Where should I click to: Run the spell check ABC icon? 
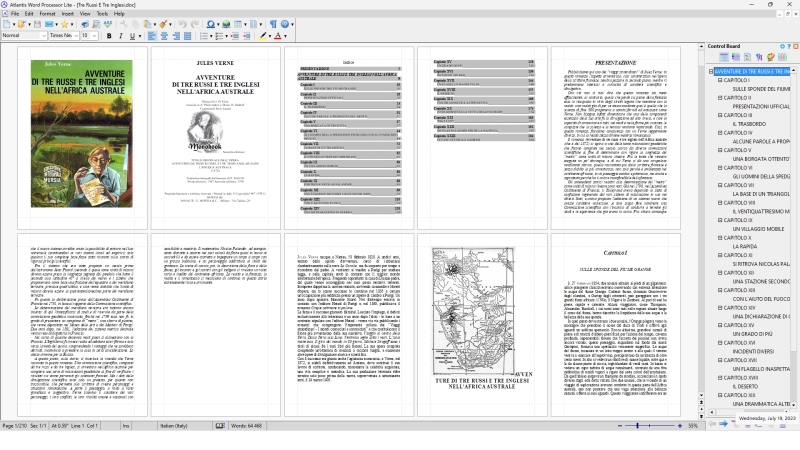pyautogui.click(x=108, y=24)
